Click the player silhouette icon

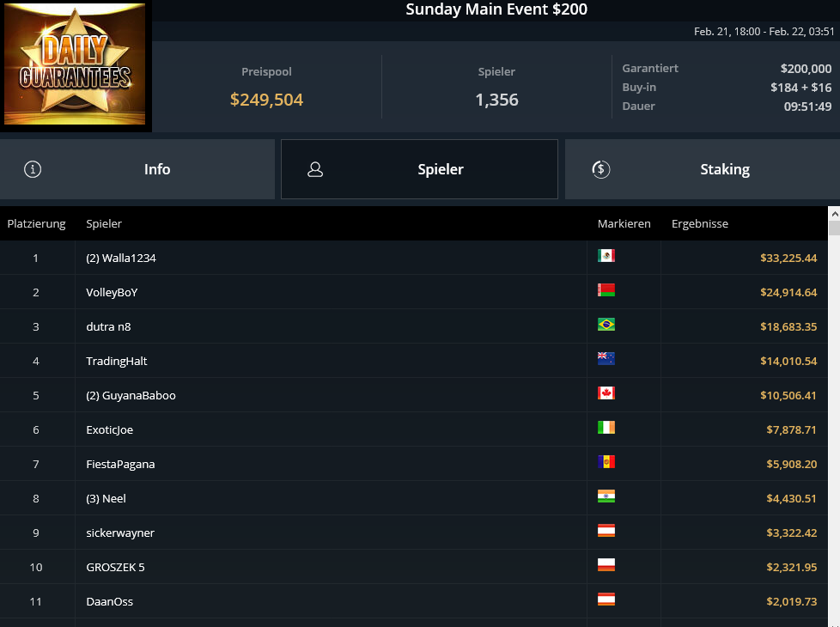315,169
